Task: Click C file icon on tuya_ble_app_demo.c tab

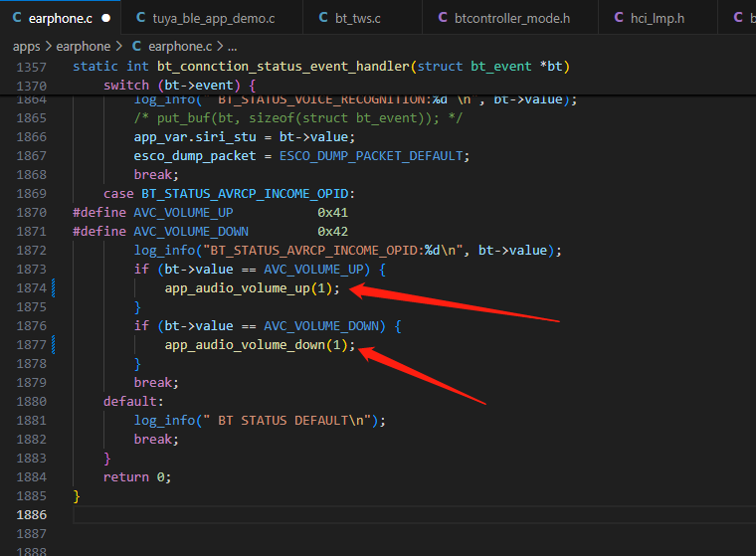Action: tap(141, 18)
